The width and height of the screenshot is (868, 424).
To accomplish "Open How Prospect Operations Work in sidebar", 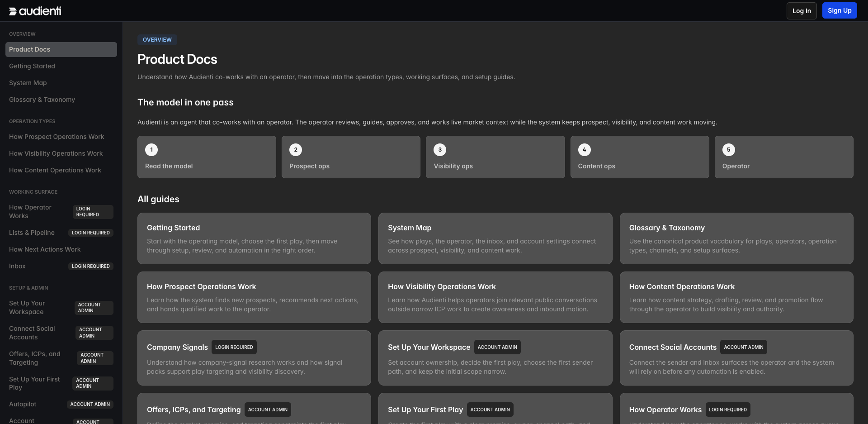I will 61,137.
